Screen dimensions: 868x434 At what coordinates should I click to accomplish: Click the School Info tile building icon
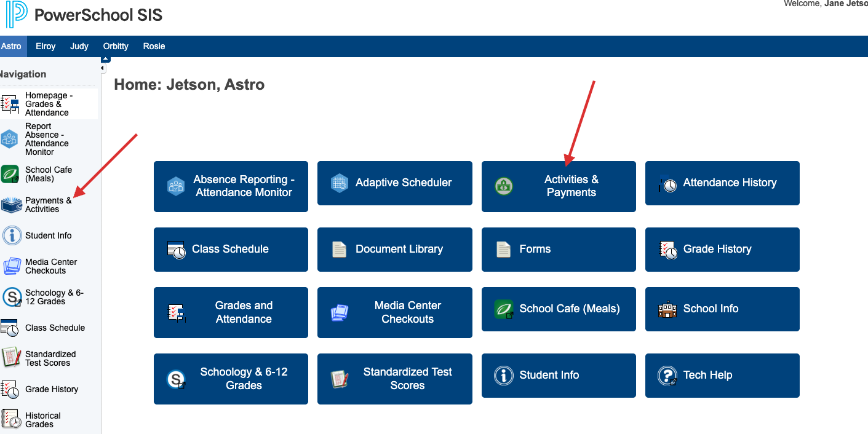[667, 309]
